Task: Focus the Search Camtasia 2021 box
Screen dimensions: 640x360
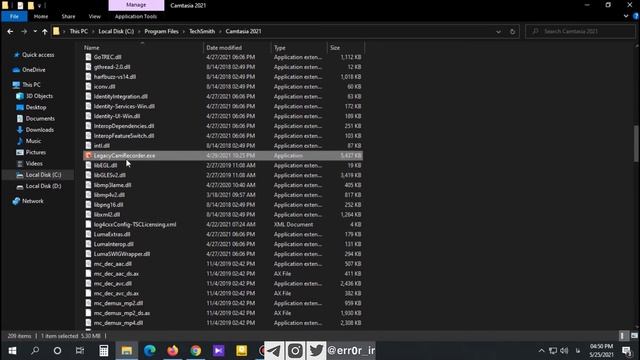Action: coord(580,31)
